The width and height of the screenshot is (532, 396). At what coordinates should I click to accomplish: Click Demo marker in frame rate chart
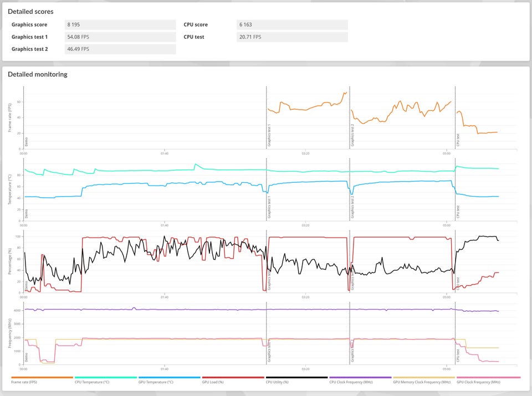(x=27, y=142)
